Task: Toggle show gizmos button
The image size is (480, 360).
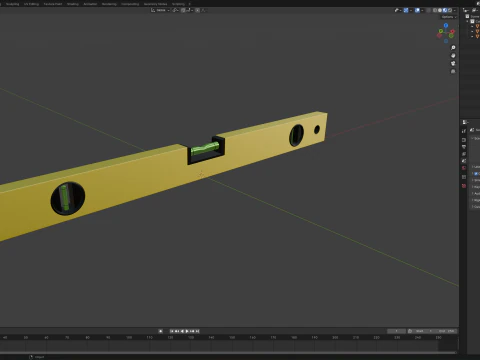Action: pos(406,10)
